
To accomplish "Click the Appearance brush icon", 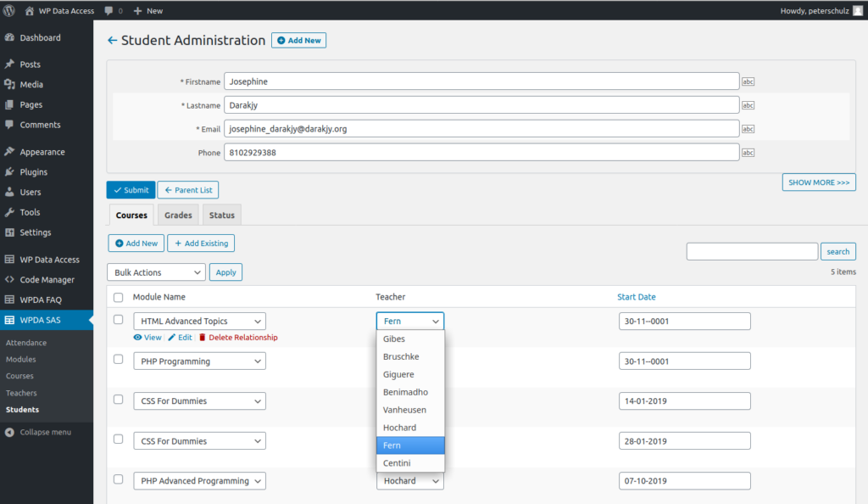I will 9,152.
